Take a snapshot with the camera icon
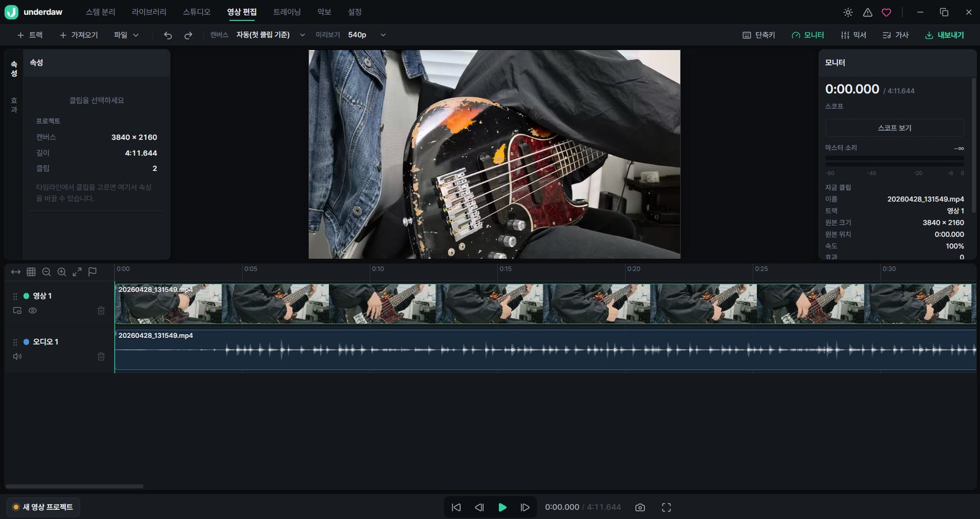This screenshot has height=519, width=980. click(640, 507)
